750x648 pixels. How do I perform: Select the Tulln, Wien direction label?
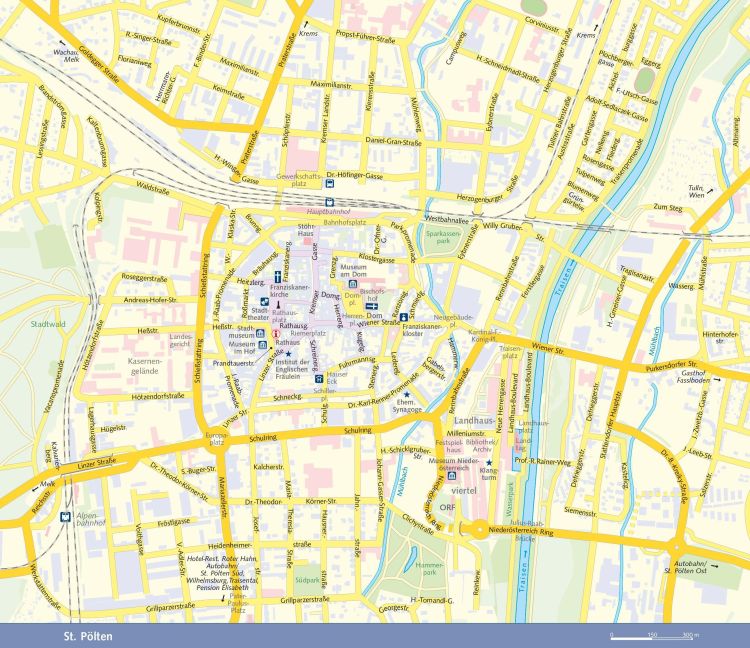[696, 192]
